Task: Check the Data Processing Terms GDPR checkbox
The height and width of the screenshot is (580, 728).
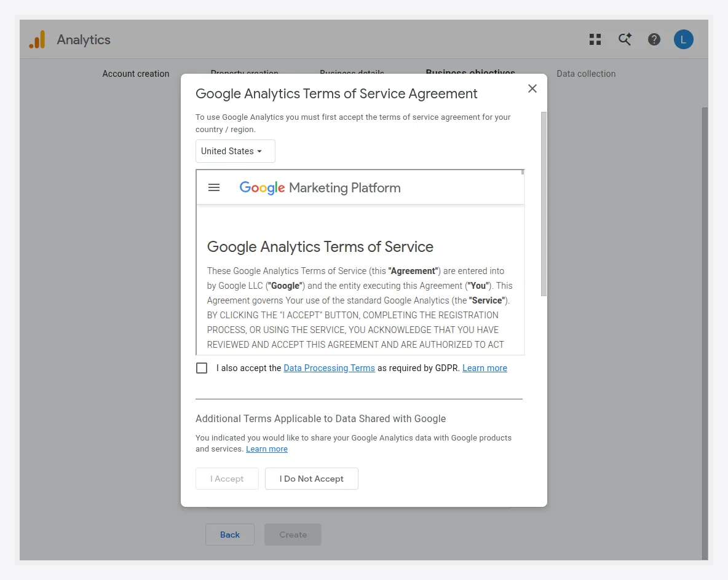Action: (202, 368)
